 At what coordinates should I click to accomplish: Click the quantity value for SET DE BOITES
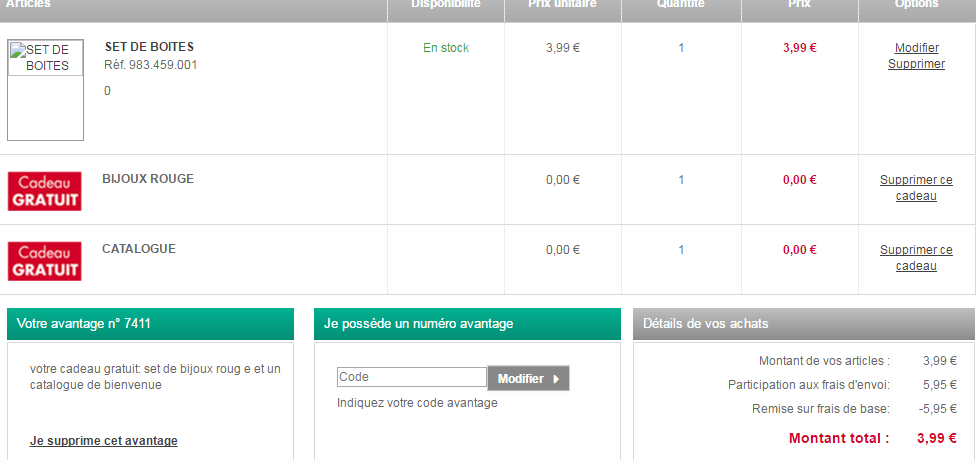coord(681,48)
